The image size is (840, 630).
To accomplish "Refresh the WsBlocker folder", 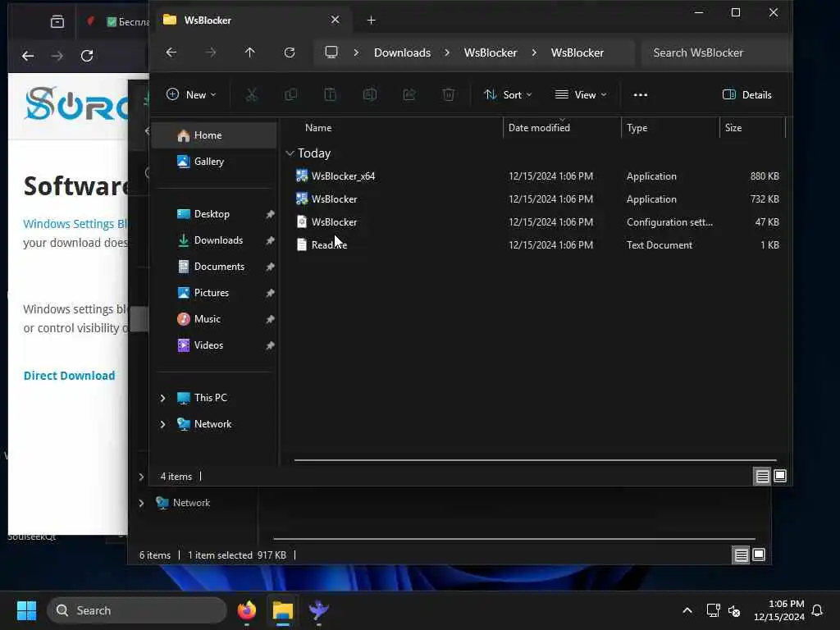I will pyautogui.click(x=290, y=52).
